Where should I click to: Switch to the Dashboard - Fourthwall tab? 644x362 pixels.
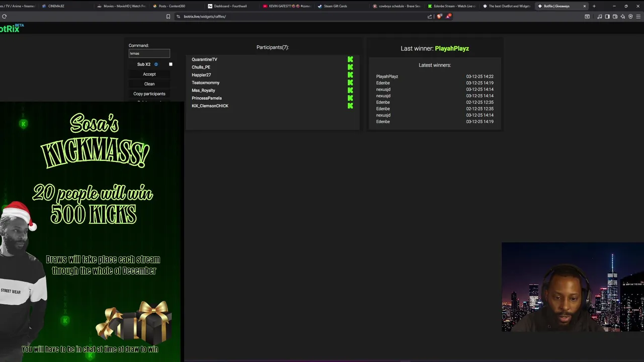pos(231,6)
